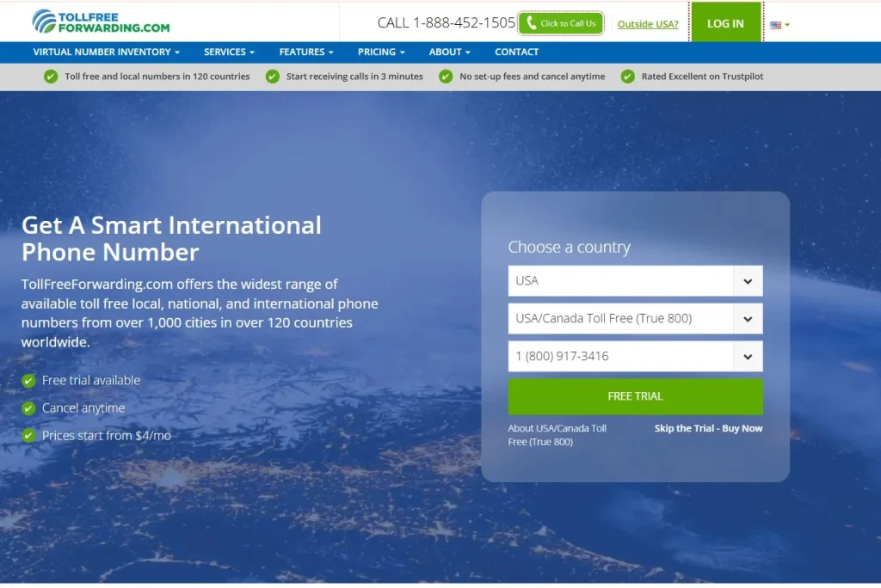Click the TollFreeForwarding.com logo
The width and height of the screenshot is (881, 588).
(102, 21)
